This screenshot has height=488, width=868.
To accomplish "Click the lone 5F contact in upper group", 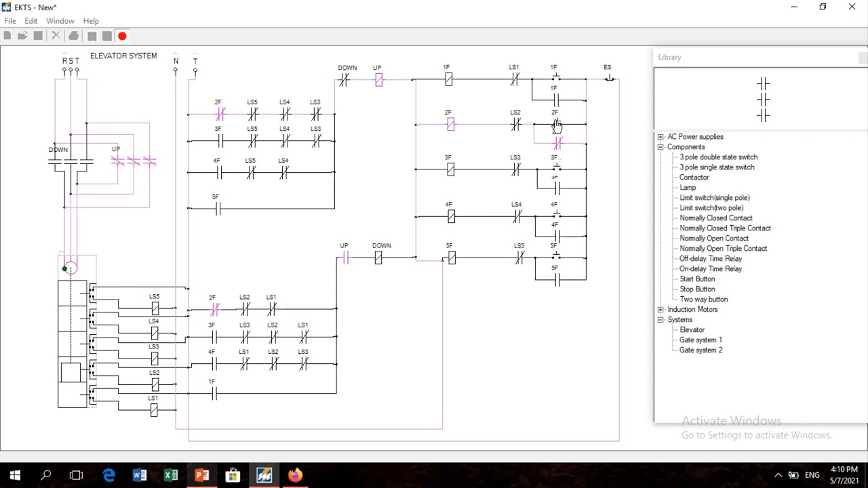I will (218, 209).
